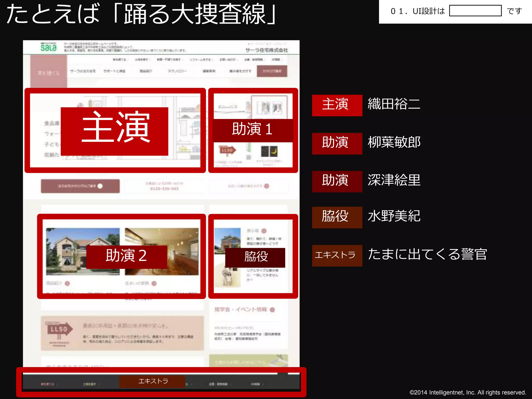532x399 pixels.
Task: Click the name 深津絵里
Action: 394,180
